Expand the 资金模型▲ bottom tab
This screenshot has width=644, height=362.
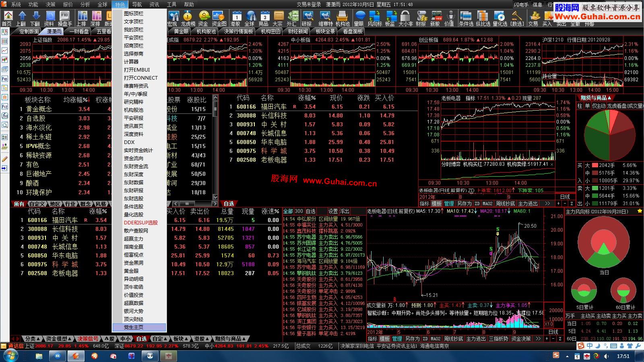[x=59, y=339]
